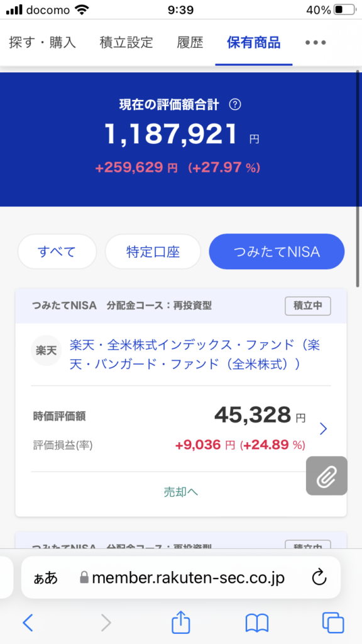
Task: Select the つみたてNISA filter pill
Action: point(277,252)
